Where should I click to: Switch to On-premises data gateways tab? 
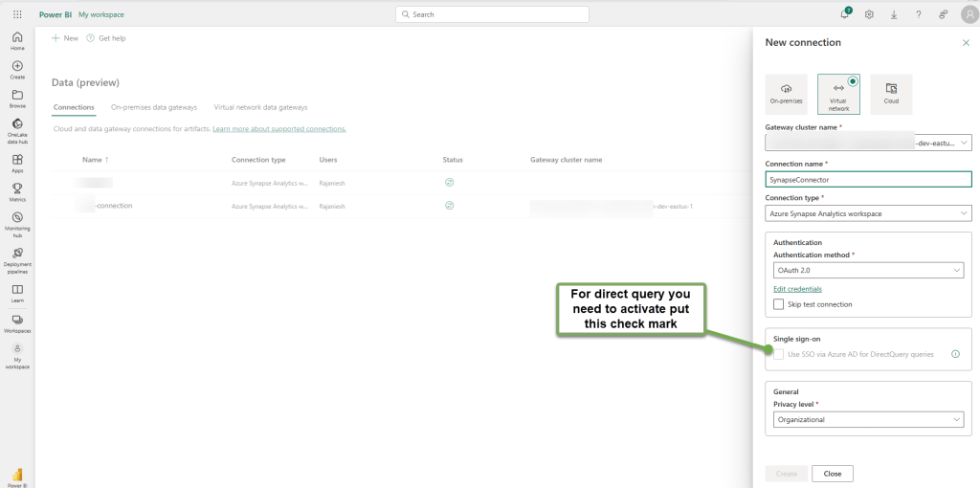pyautogui.click(x=154, y=107)
